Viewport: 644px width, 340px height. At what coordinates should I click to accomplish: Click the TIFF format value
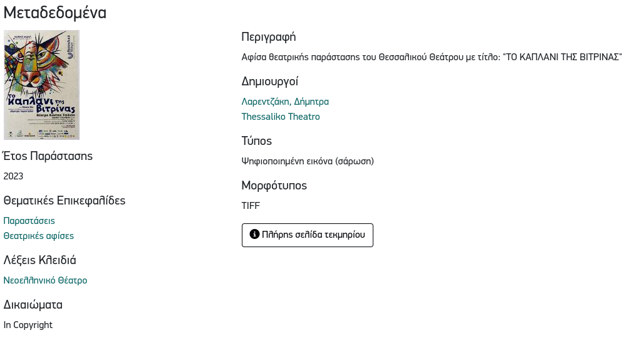click(x=251, y=206)
